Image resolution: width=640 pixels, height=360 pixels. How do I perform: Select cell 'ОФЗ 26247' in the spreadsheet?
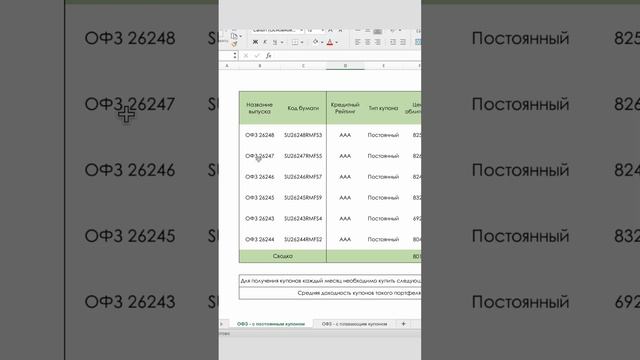tap(260, 156)
